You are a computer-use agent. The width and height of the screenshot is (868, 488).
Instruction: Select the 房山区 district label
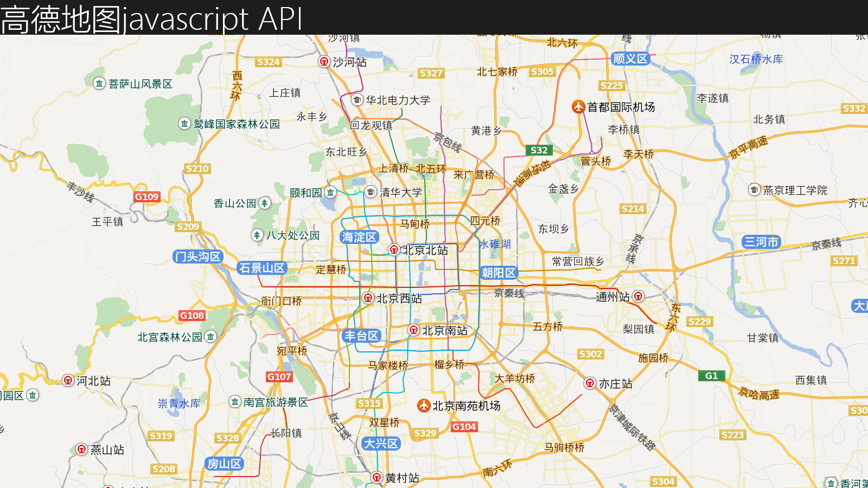tap(225, 464)
